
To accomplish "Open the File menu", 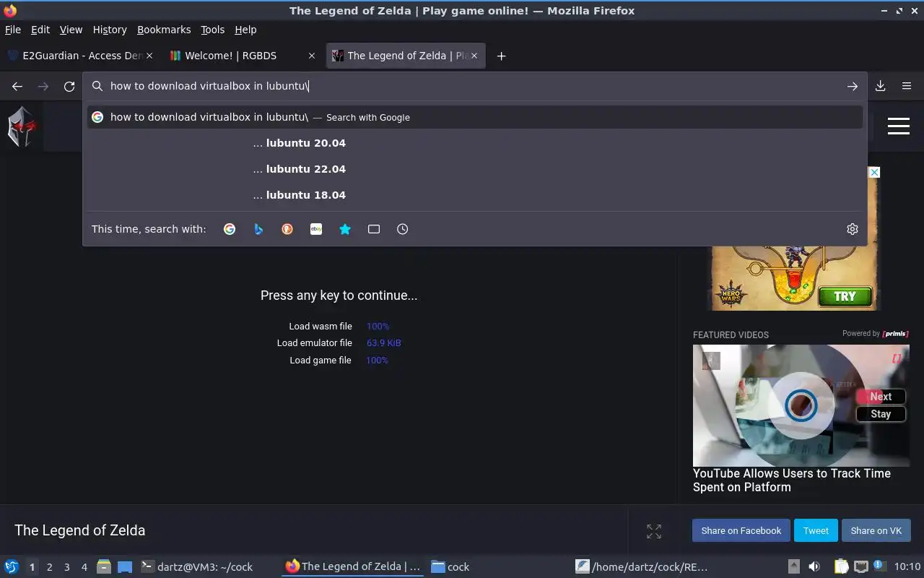I will [x=13, y=30].
